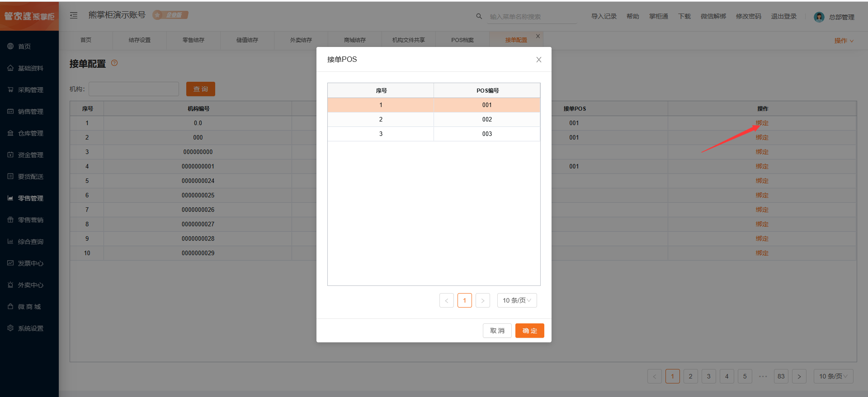868x397 pixels.
Task: Click the 微商城 bag icon
Action: coord(10,306)
